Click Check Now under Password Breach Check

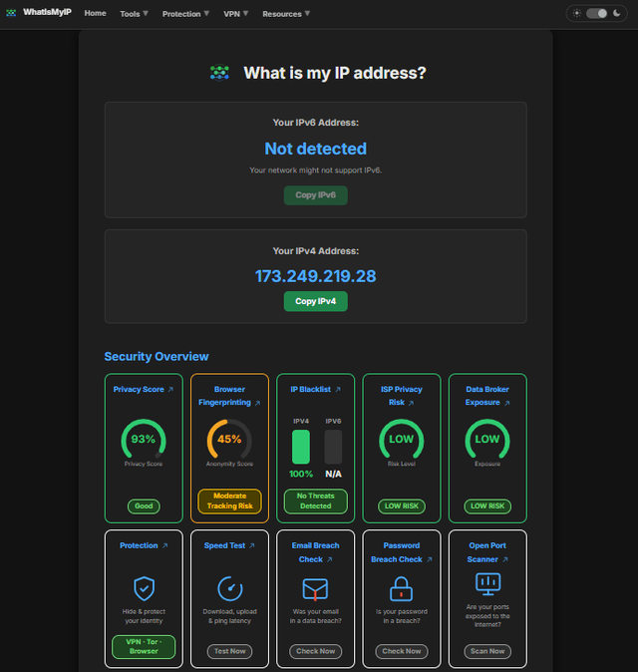(402, 651)
